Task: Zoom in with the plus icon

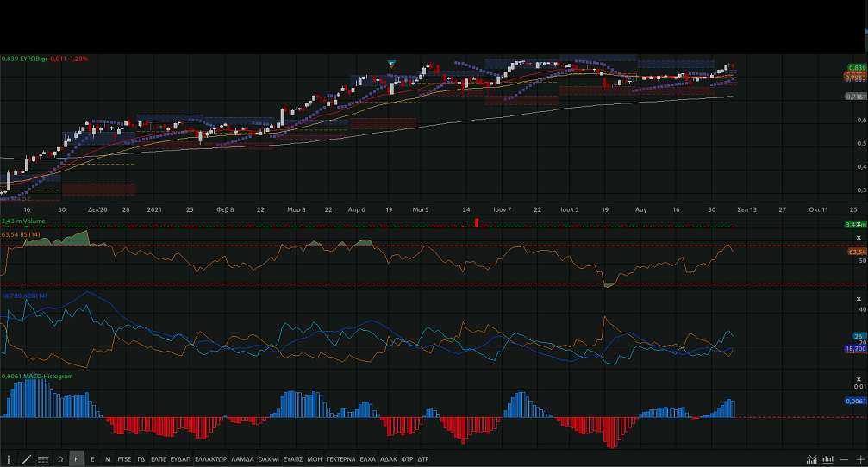Action: [859, 459]
